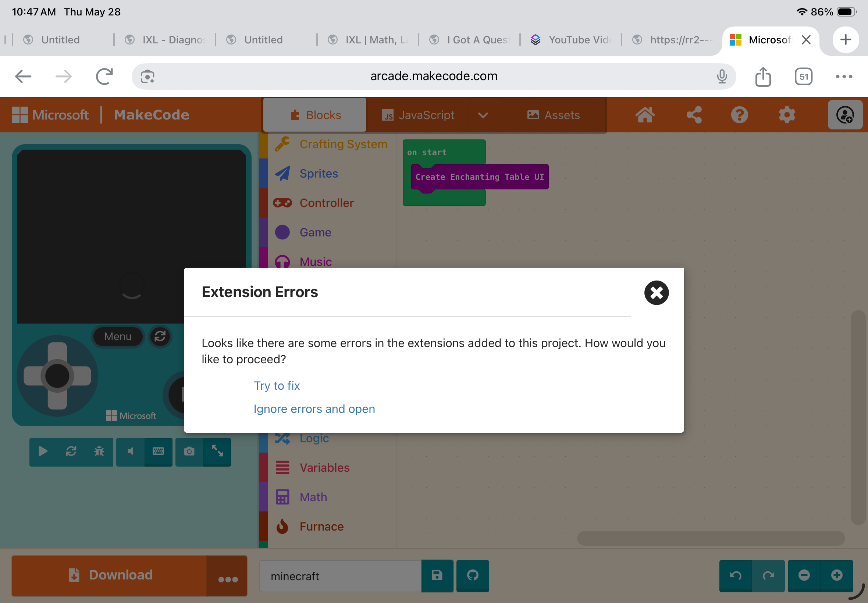Open the user sign-in profile icon

[845, 115]
